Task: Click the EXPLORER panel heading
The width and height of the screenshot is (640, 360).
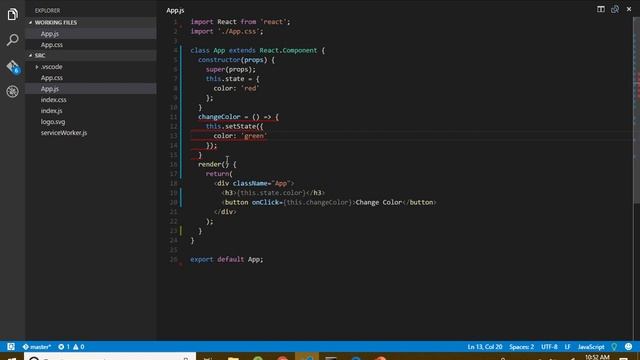Action: (47, 10)
